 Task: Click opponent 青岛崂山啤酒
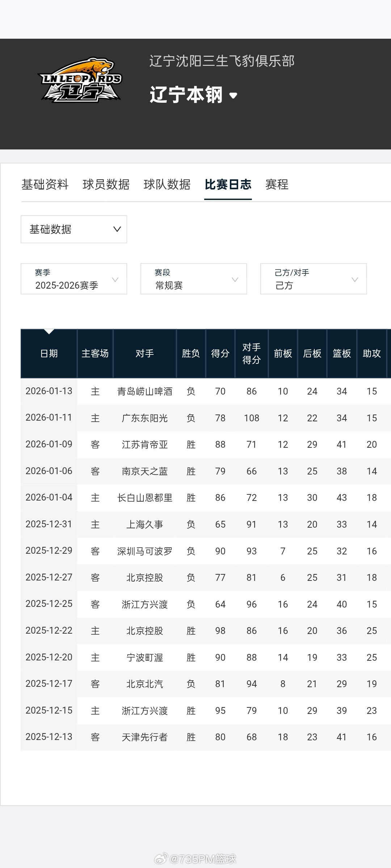[x=145, y=391]
